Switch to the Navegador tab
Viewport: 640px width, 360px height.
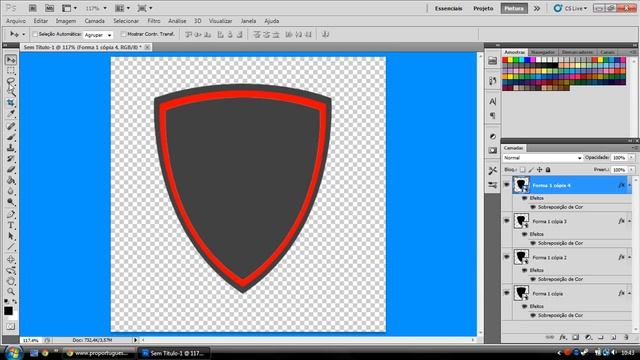coord(543,52)
